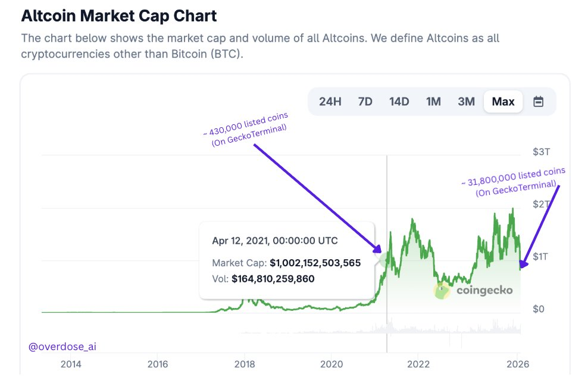
Task: Click the $3T axis label
Action: coord(542,152)
